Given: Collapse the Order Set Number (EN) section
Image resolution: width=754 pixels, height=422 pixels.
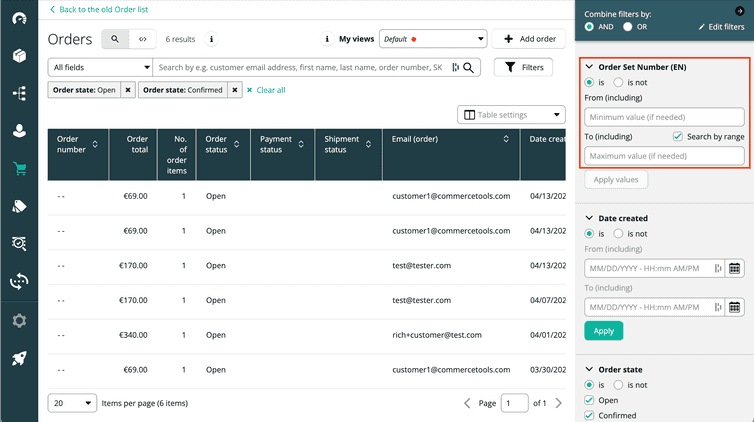Looking at the screenshot, I should tap(590, 67).
